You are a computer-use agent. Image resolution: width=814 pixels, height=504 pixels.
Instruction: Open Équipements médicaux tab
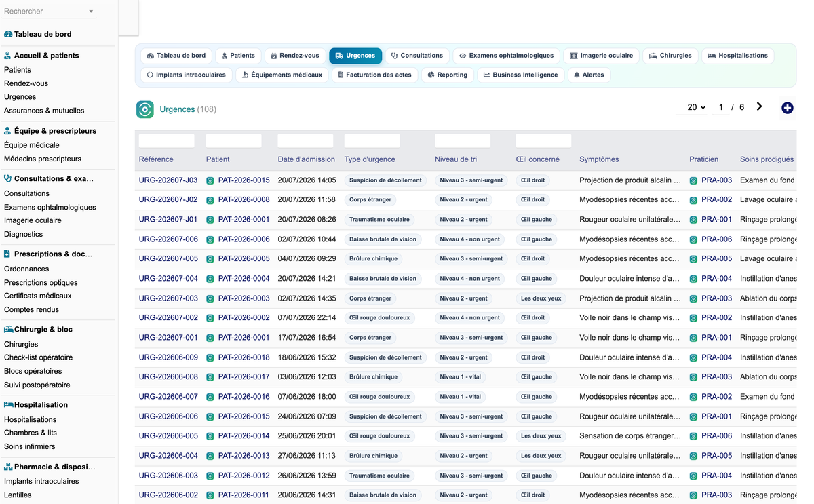[282, 75]
